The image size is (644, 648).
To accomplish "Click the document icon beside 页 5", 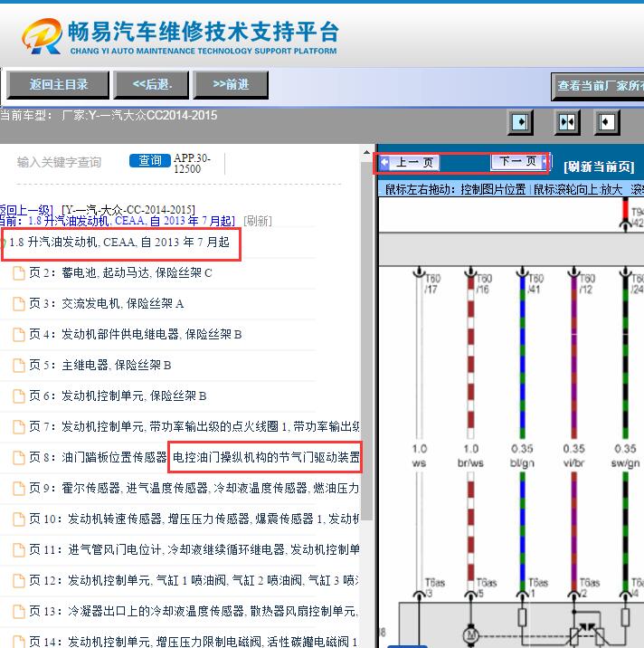I will [x=19, y=366].
